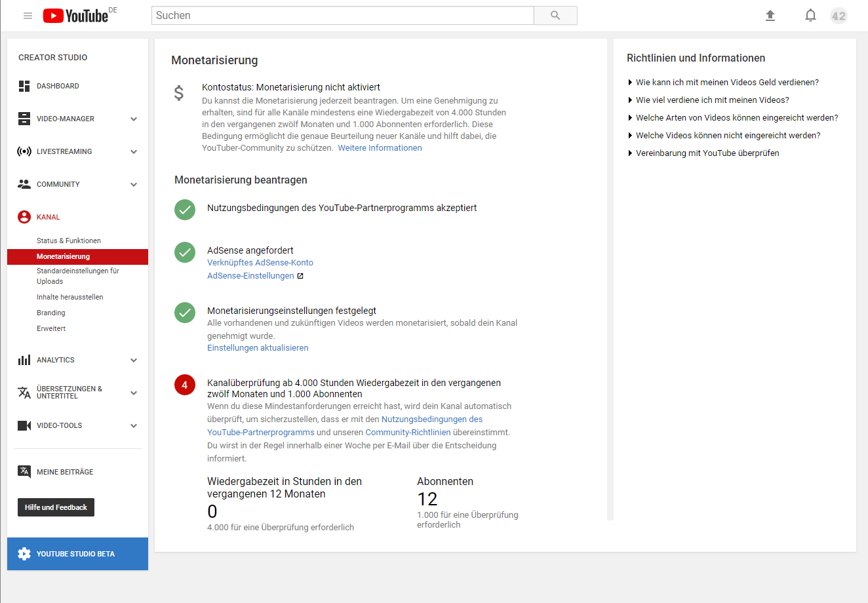Click the Einstellungen aktualisieren link

[x=258, y=348]
